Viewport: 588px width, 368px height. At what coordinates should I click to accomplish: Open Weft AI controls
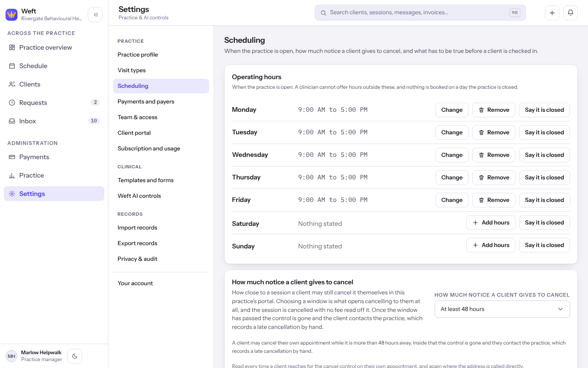[161, 196]
